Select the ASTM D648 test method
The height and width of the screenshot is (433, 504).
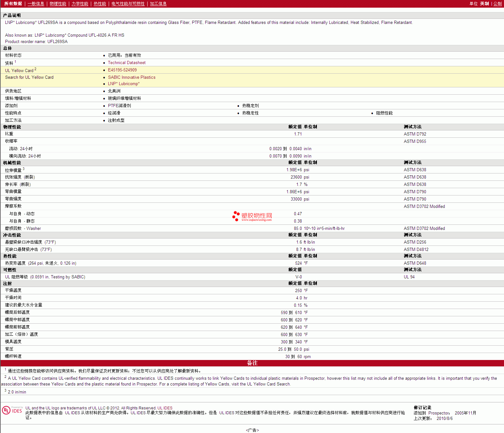415,263
